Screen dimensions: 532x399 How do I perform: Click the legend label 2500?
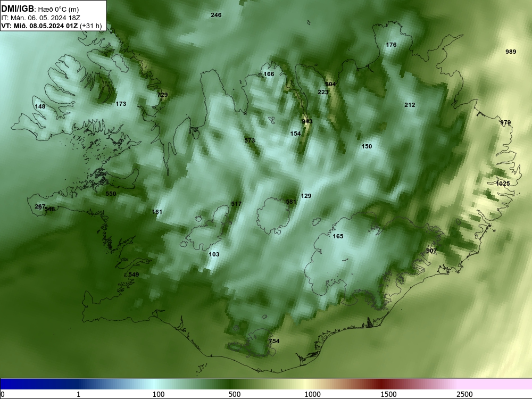click(464, 394)
